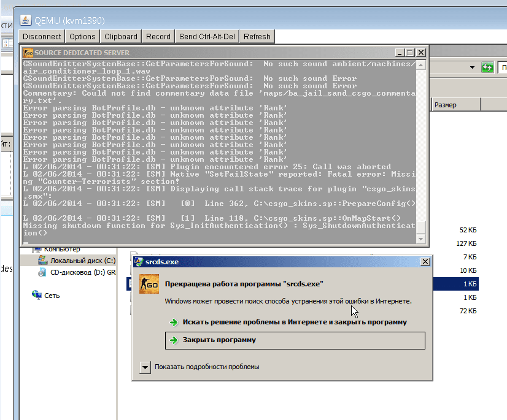The image size is (507, 420).
Task: Click green arrow beside Искать решение проблемы
Action: tap(174, 322)
